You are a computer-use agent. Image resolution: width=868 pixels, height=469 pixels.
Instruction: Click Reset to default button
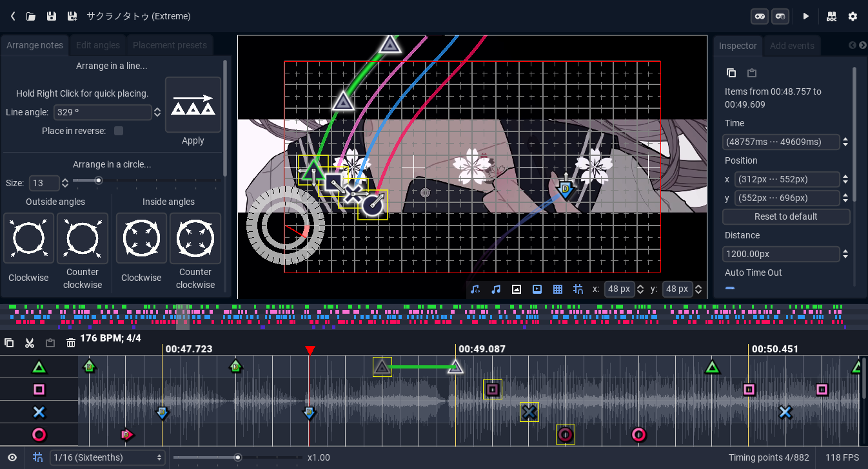(786, 216)
